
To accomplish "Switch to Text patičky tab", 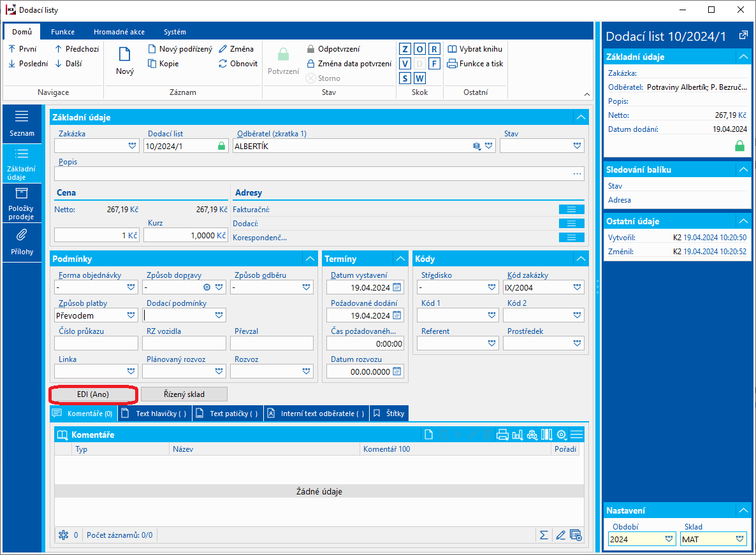I will [x=228, y=414].
